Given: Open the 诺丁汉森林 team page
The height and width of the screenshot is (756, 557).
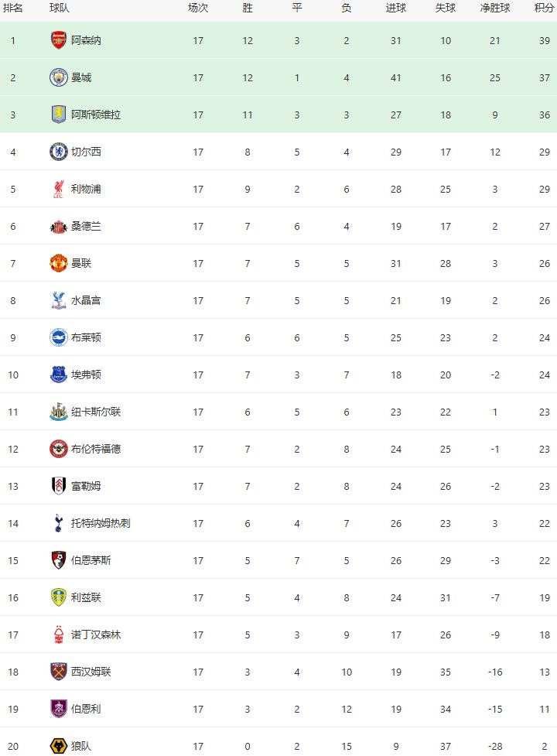Looking at the screenshot, I should 96,635.
